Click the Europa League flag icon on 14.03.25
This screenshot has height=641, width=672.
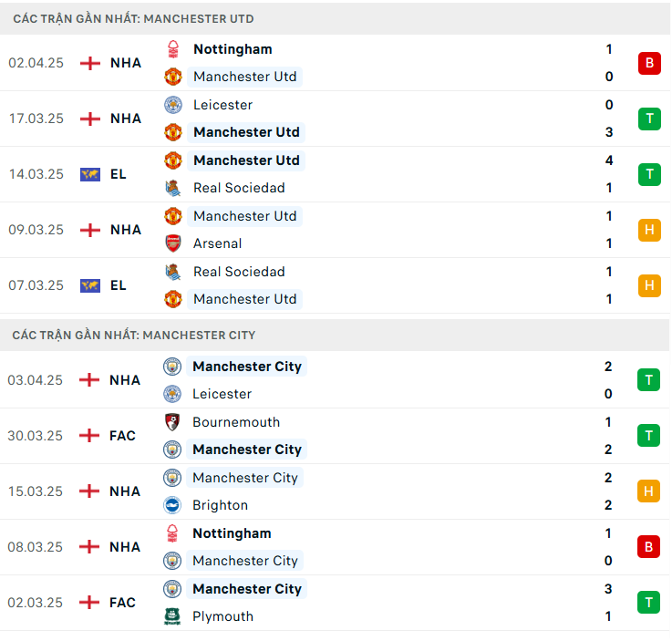point(89,174)
